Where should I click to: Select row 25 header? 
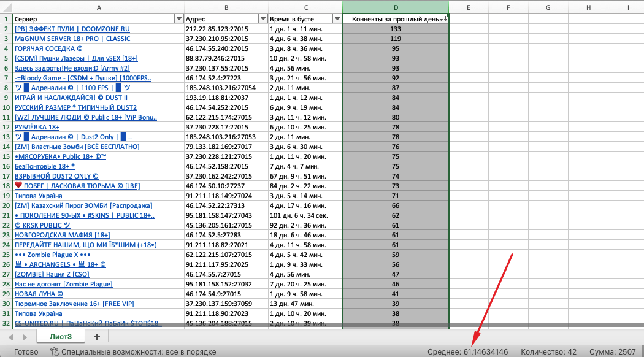click(x=6, y=255)
